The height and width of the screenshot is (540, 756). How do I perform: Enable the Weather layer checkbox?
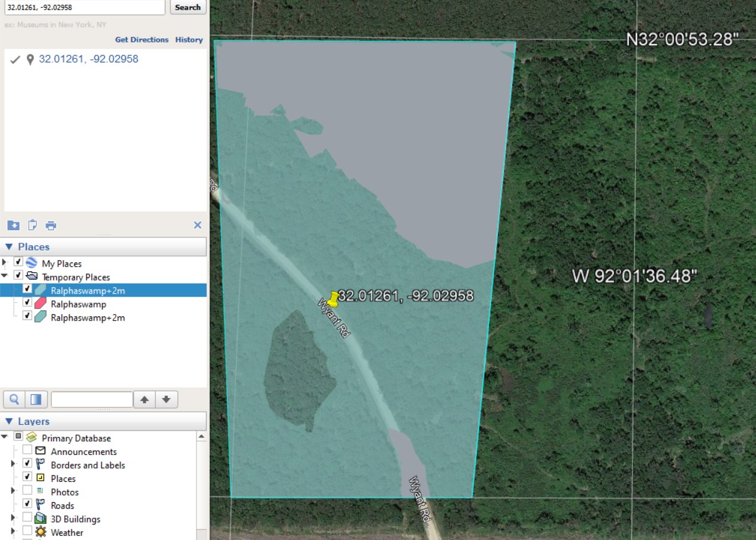click(27, 531)
